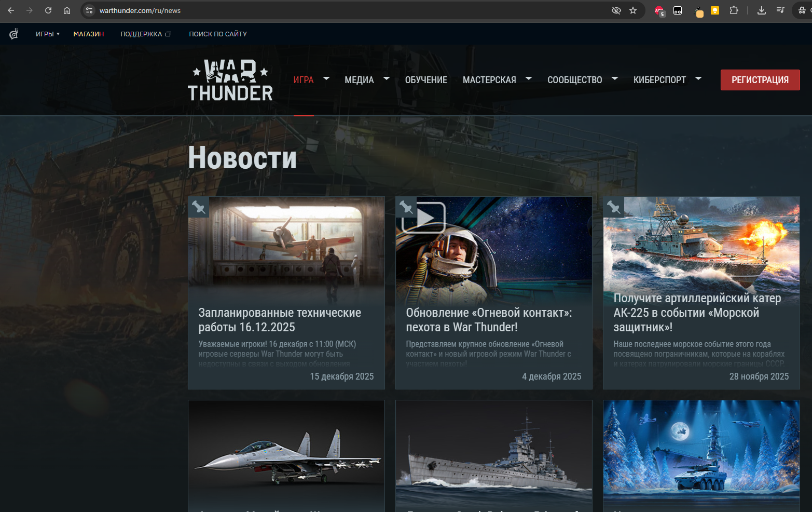The height and width of the screenshot is (512, 812).
Task: Click the «Новости» page heading
Action: (242, 157)
